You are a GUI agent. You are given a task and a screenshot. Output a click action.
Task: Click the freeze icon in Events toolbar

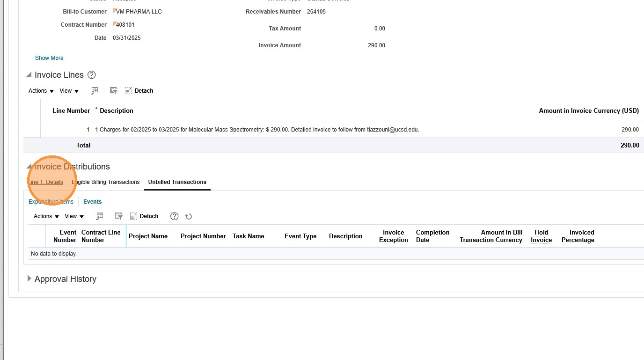point(100,216)
